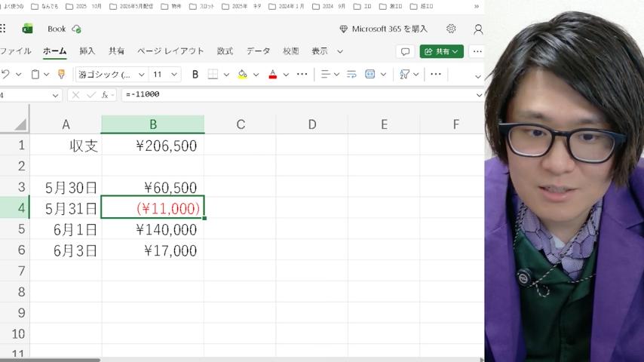644x362 pixels.
Task: Open the 挿入 ribbon tab
Action: (x=87, y=51)
